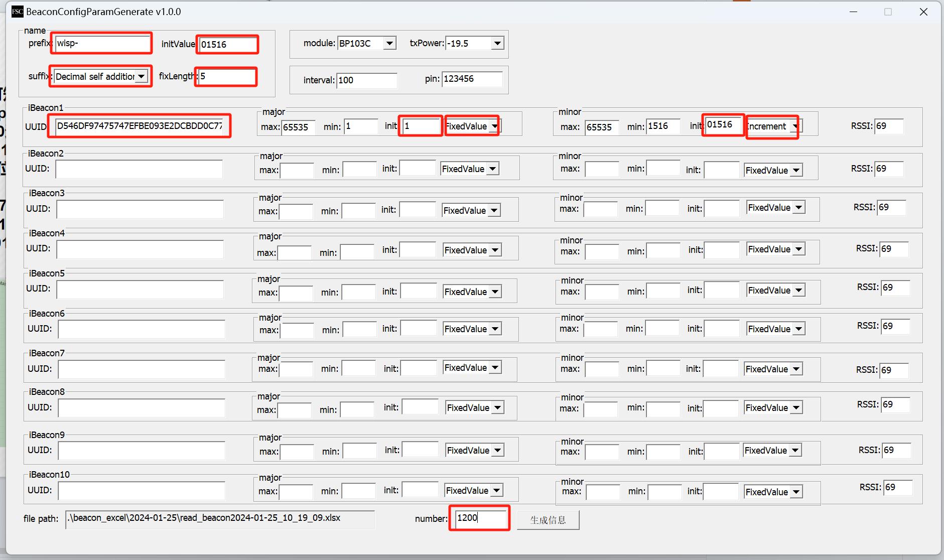
Task: Open iBeacon1 major FixedValue dropdown
Action: click(x=494, y=126)
